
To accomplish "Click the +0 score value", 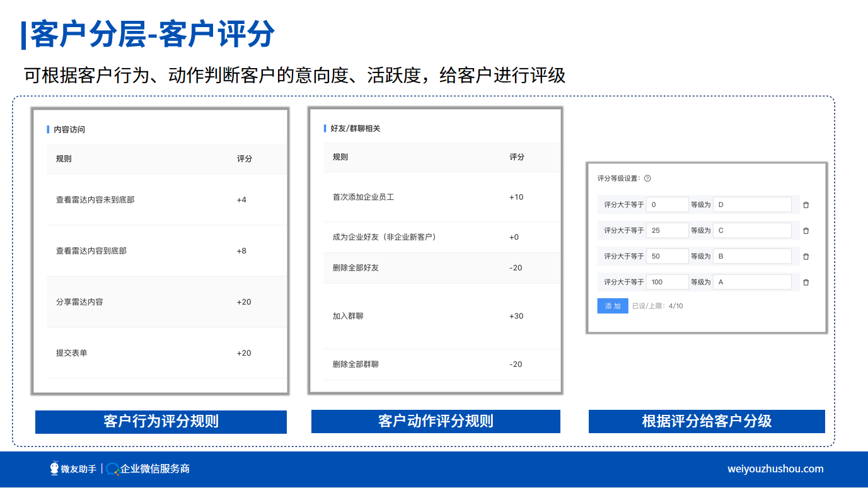I will pos(514,237).
